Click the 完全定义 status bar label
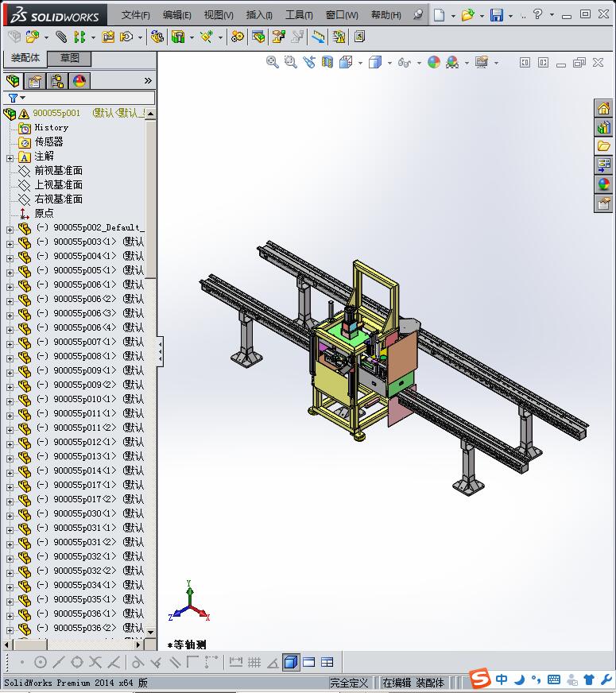 pyautogui.click(x=349, y=683)
